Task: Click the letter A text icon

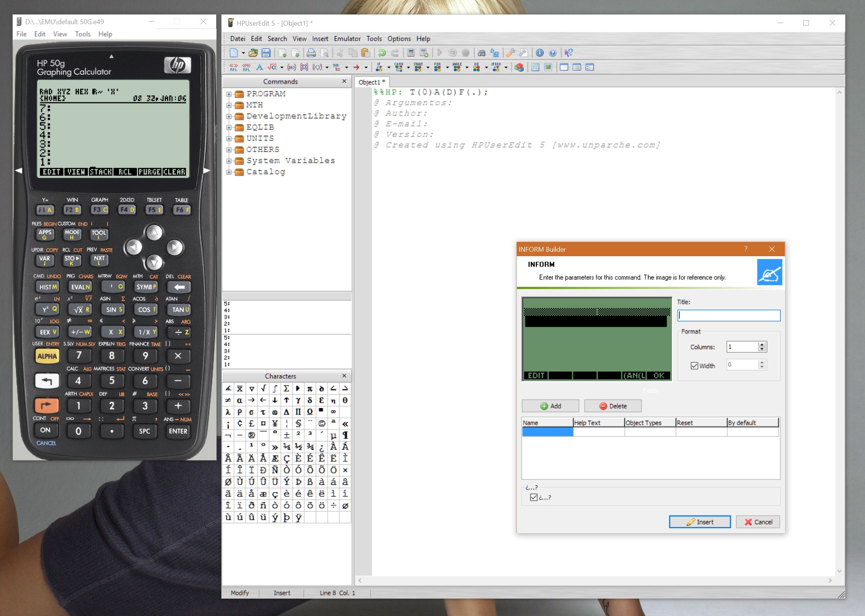Action: (260, 67)
